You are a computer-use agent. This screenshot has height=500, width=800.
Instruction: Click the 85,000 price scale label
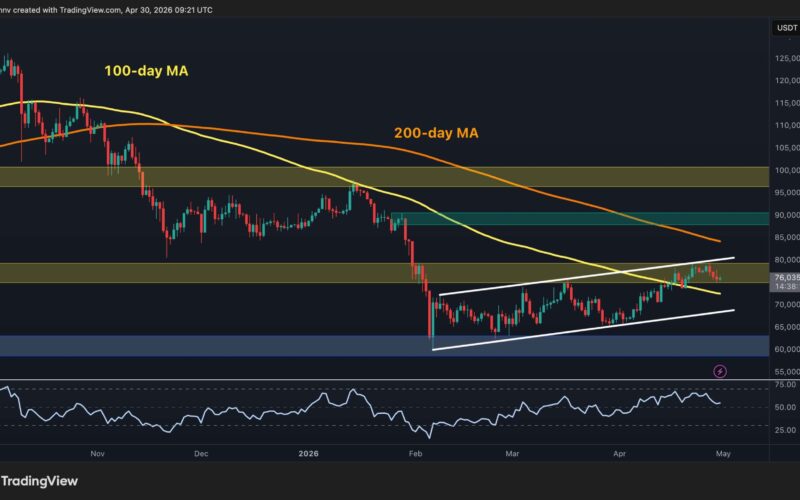click(787, 237)
